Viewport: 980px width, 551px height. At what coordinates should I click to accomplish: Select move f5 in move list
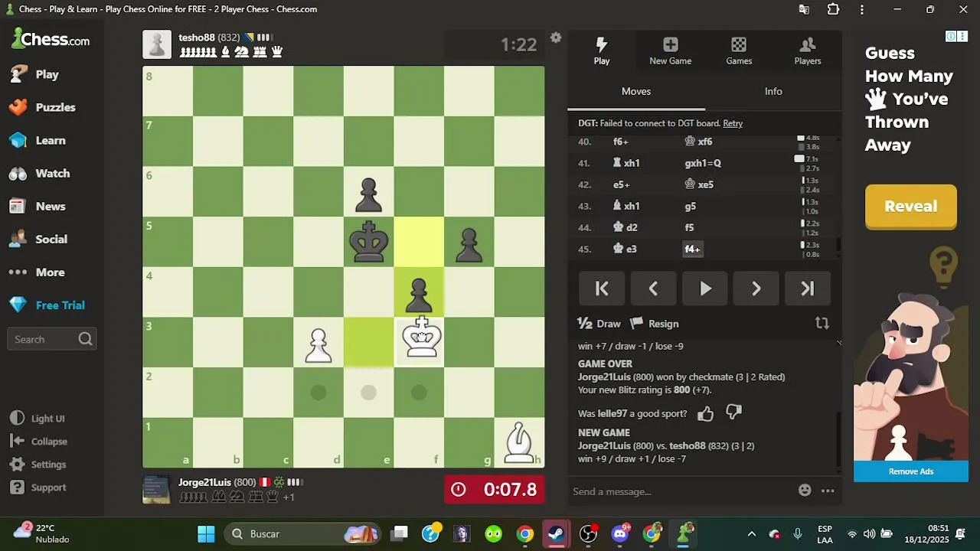point(689,227)
